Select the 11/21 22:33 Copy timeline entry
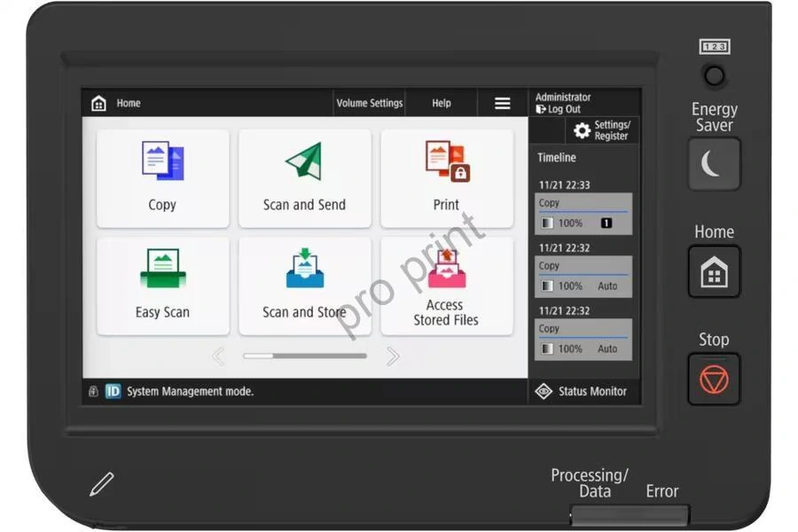This screenshot has height=532, width=798. coord(583,214)
